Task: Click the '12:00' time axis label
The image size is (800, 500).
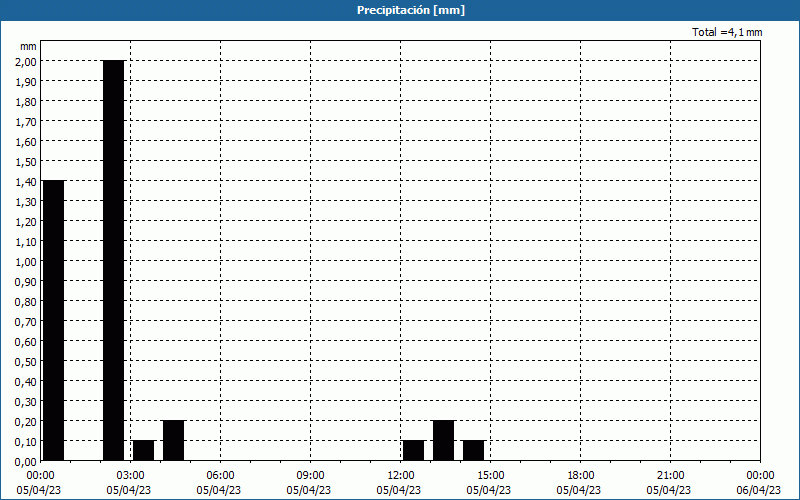Action: (401, 476)
